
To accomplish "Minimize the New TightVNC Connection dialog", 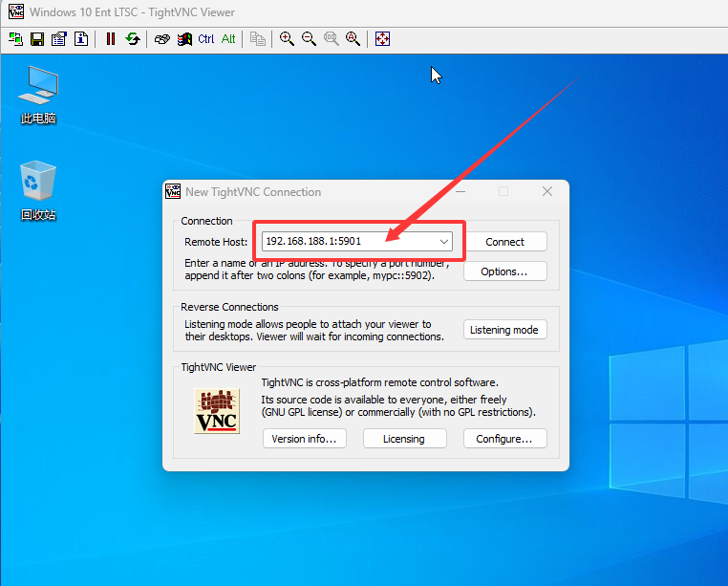I will 460,191.
